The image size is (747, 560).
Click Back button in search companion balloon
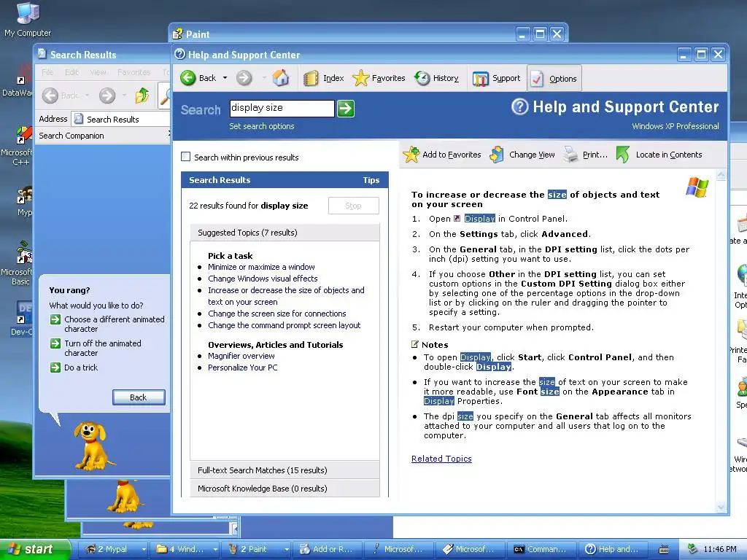pos(139,397)
